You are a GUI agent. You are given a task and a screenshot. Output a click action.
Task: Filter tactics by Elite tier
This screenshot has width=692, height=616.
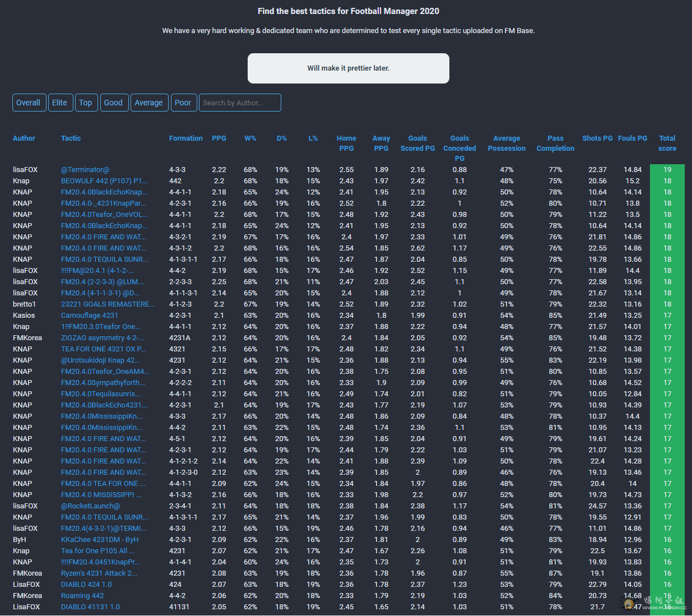coord(60,103)
